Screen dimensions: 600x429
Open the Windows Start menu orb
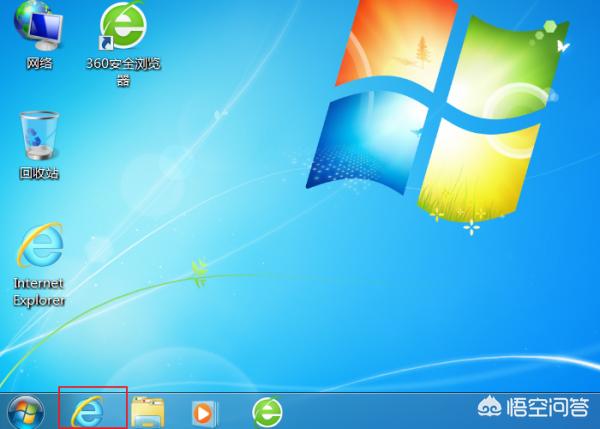pos(25,411)
